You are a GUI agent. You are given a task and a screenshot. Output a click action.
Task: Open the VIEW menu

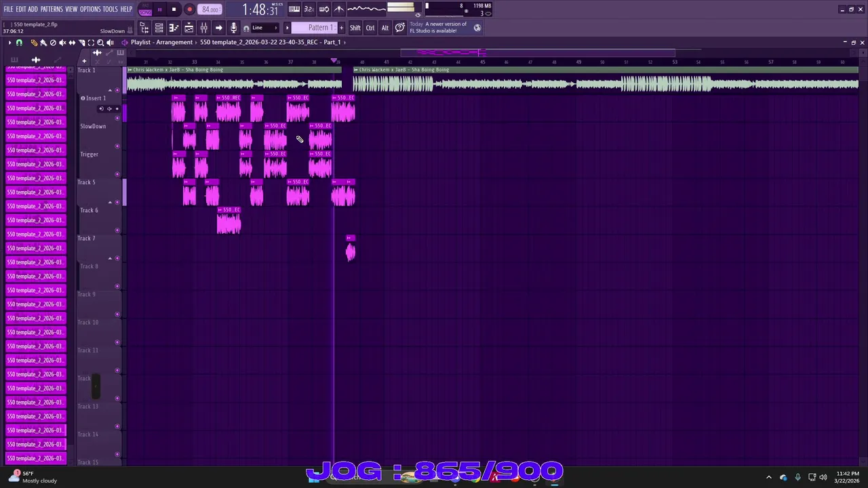tap(71, 9)
